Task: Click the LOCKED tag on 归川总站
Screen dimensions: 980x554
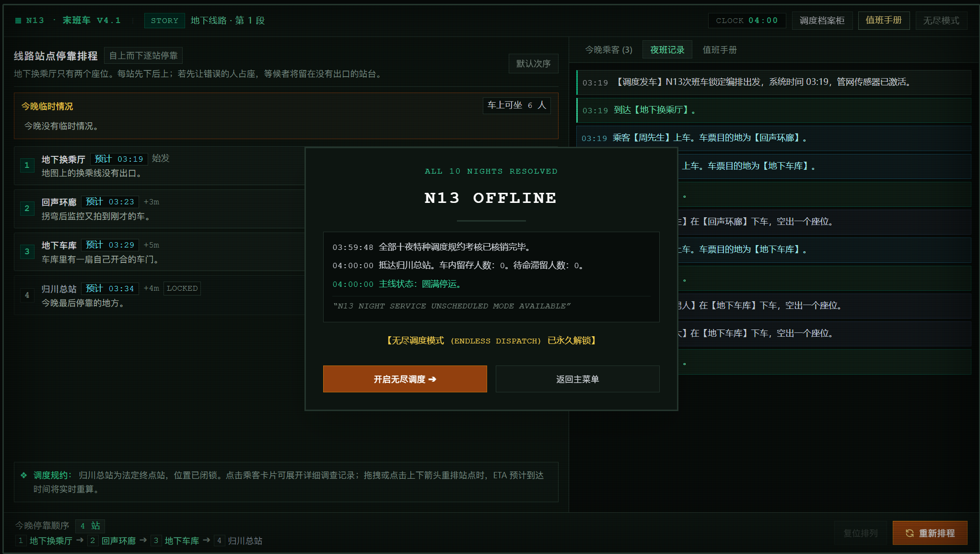Action: pos(182,288)
